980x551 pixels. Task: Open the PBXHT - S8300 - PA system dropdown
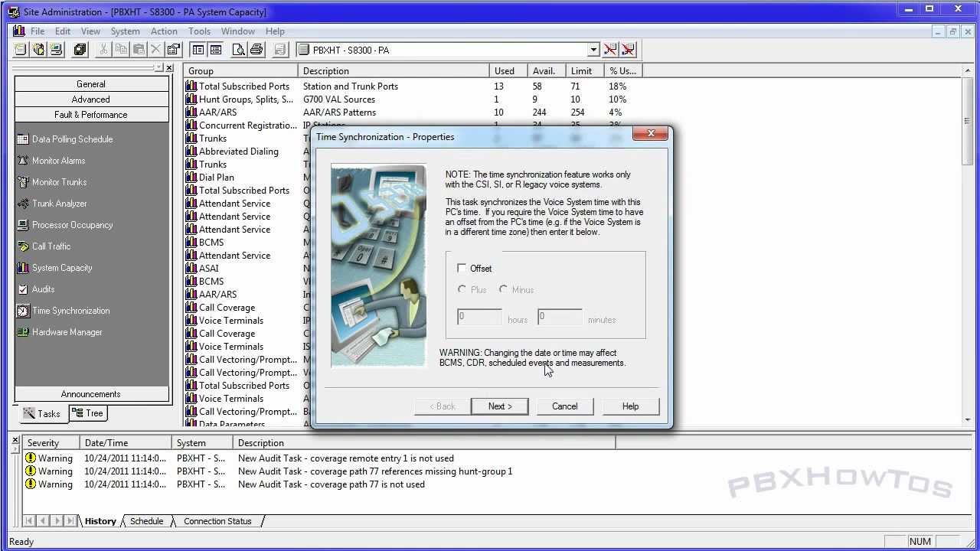click(x=593, y=49)
